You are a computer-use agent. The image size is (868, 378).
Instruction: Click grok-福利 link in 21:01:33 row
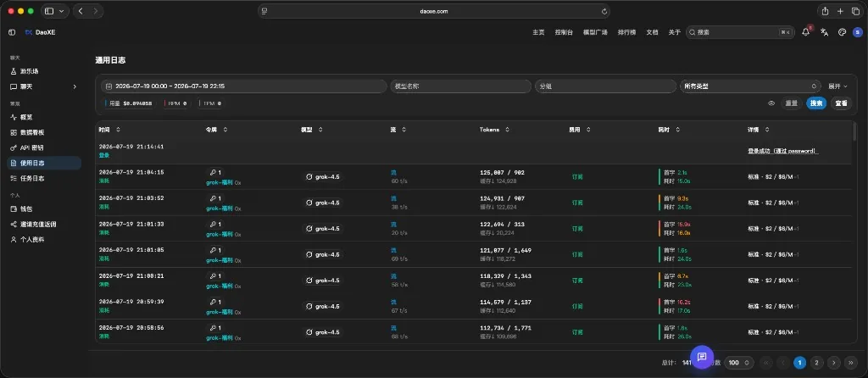click(x=220, y=235)
